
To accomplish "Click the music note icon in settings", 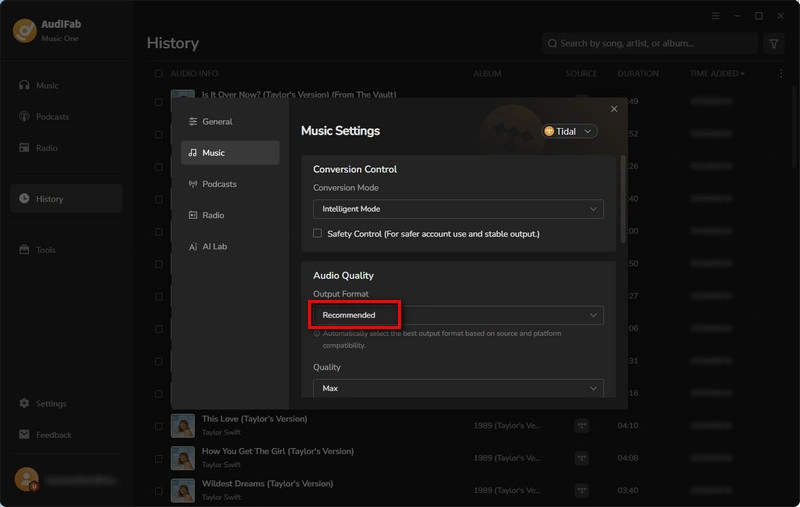I will coord(193,153).
